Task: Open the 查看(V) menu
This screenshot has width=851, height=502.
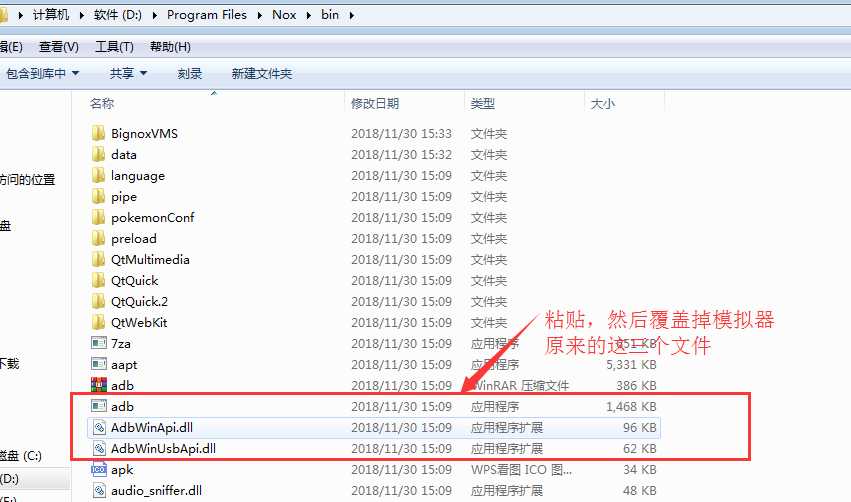Action: (59, 47)
